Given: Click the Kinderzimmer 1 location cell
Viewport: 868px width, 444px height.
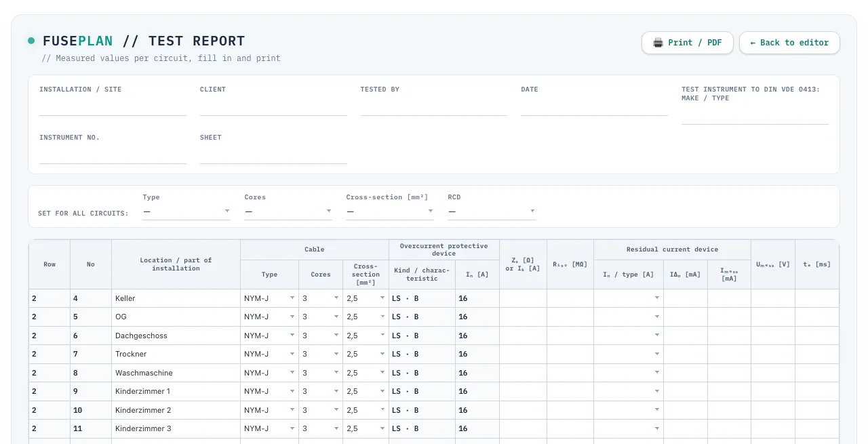Looking at the screenshot, I should tap(176, 391).
